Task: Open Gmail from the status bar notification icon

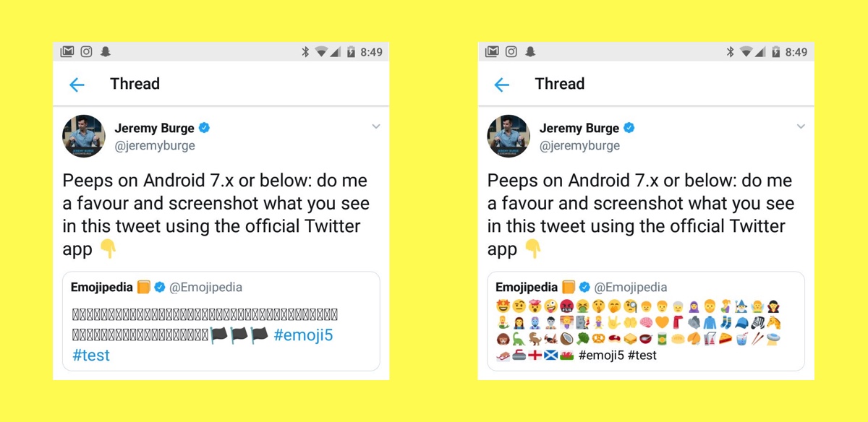Action: coord(67,51)
